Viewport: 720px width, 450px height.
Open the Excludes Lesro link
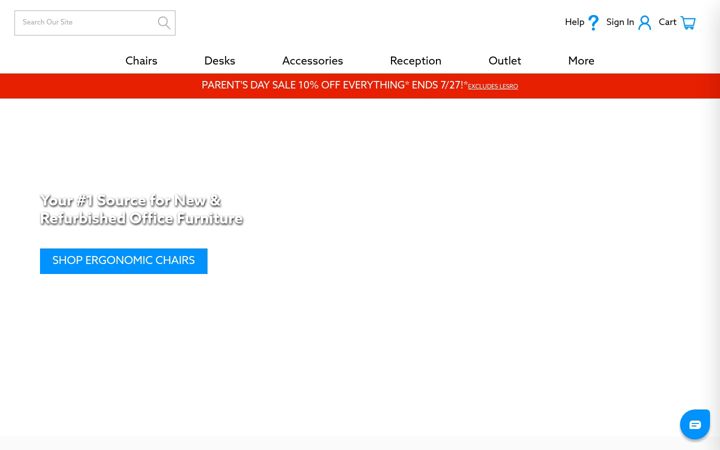coord(493,86)
